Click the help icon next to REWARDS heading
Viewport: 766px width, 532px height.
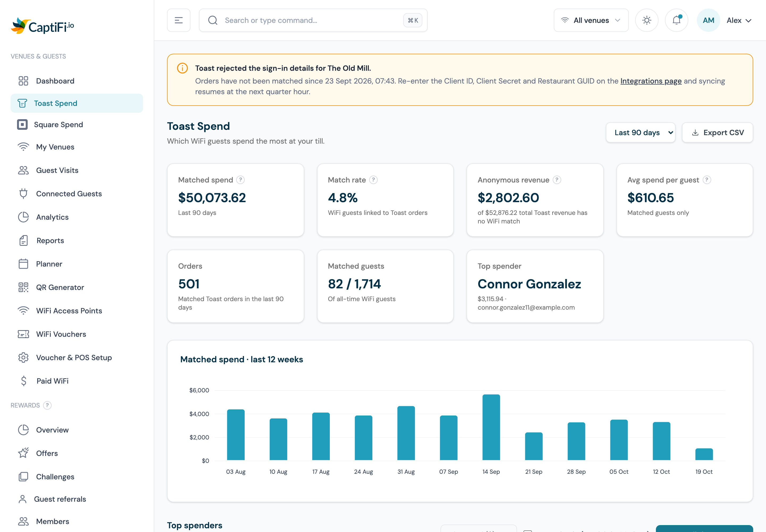click(47, 405)
